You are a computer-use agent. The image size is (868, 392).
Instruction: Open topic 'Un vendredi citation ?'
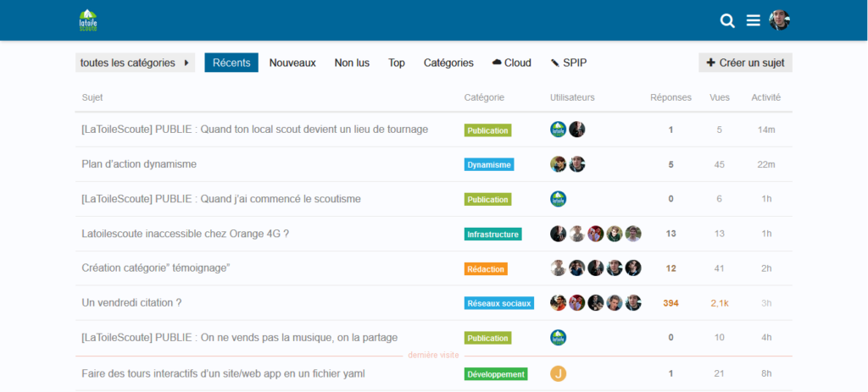coord(131,303)
